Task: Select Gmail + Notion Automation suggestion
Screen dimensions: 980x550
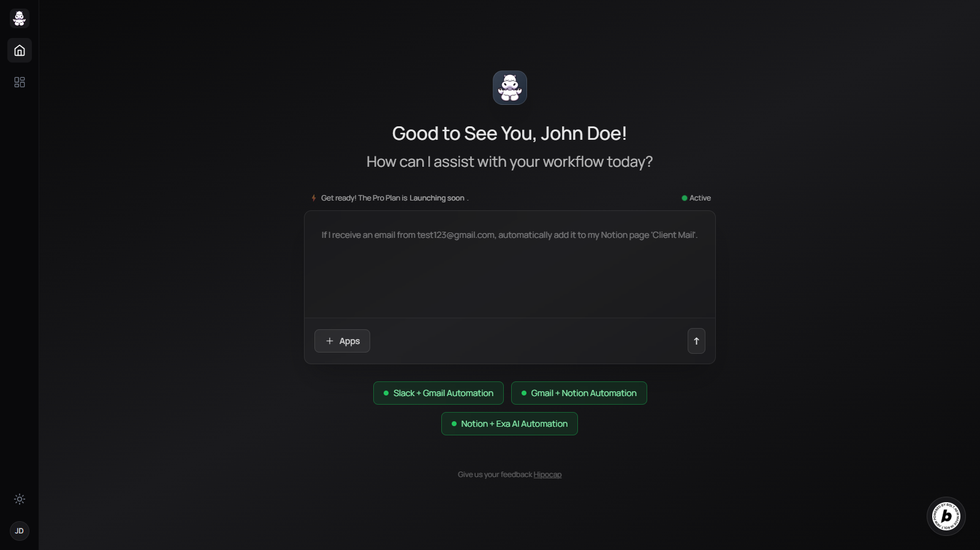Action: (579, 393)
